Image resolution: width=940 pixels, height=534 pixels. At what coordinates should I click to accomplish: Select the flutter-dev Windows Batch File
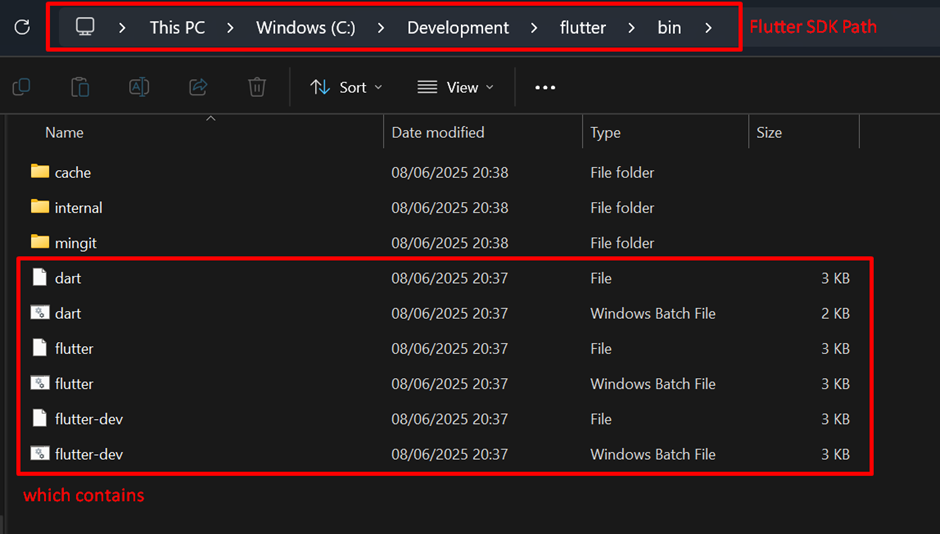tap(440, 454)
